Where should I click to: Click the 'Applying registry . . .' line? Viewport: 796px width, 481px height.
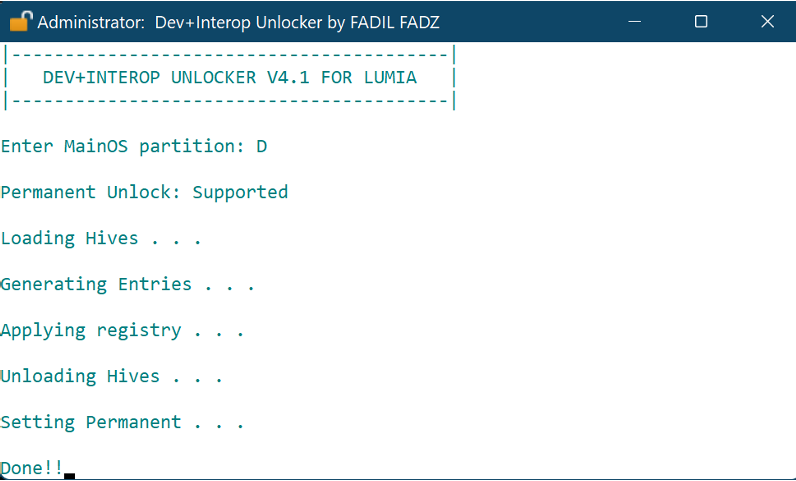(x=122, y=330)
